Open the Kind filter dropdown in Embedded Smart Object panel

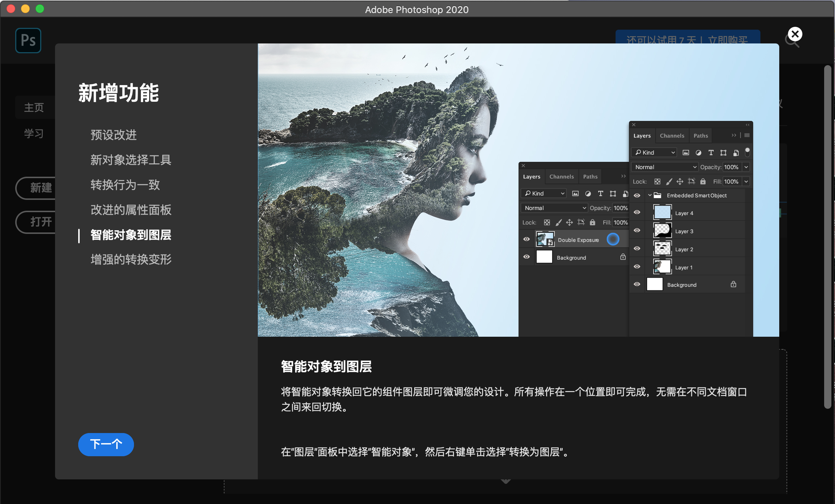click(654, 152)
